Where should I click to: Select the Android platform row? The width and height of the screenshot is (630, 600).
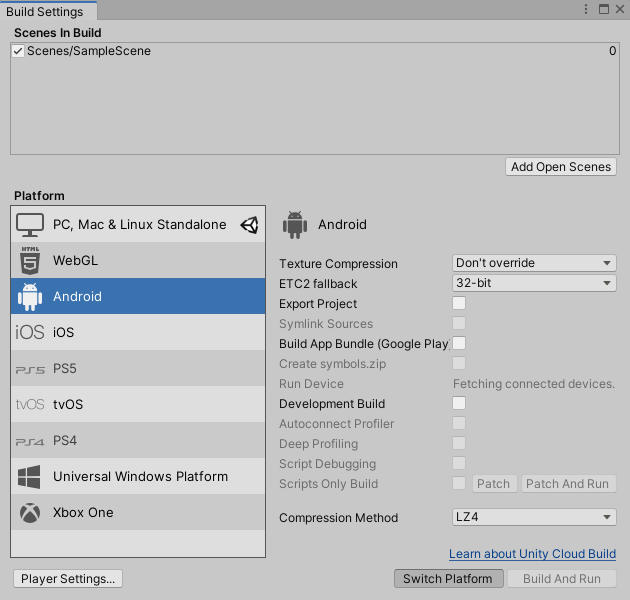tap(138, 296)
